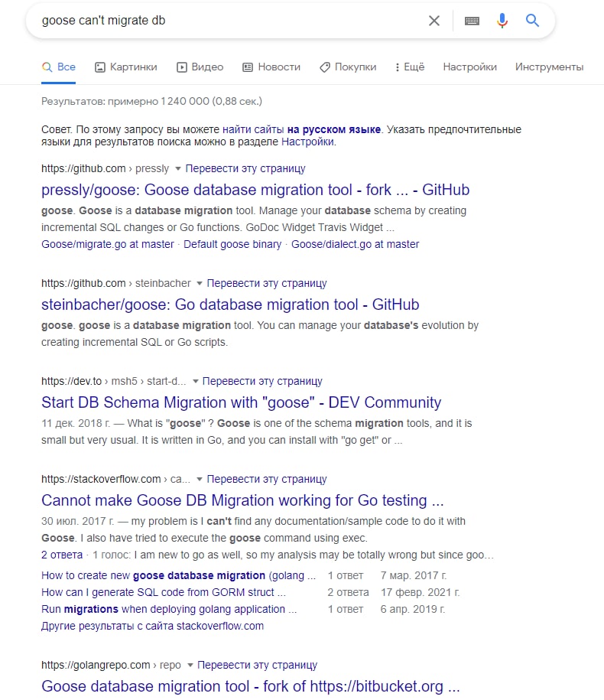This screenshot has width=604, height=700.
Task: Clear the search query with the X icon
Action: pyautogui.click(x=434, y=21)
